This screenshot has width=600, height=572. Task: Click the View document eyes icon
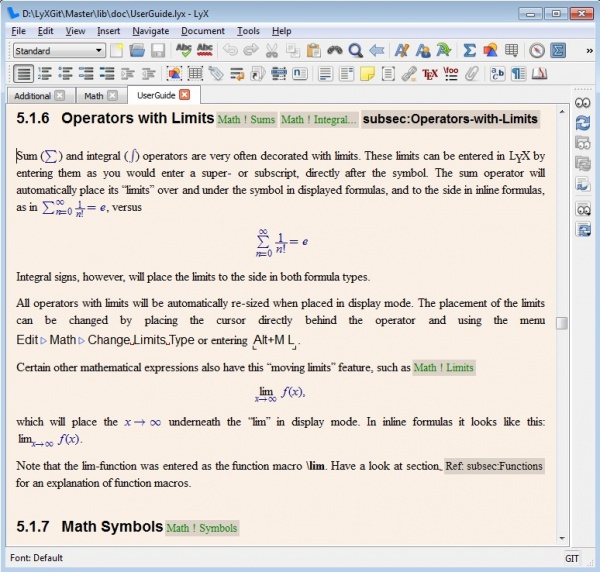click(583, 103)
